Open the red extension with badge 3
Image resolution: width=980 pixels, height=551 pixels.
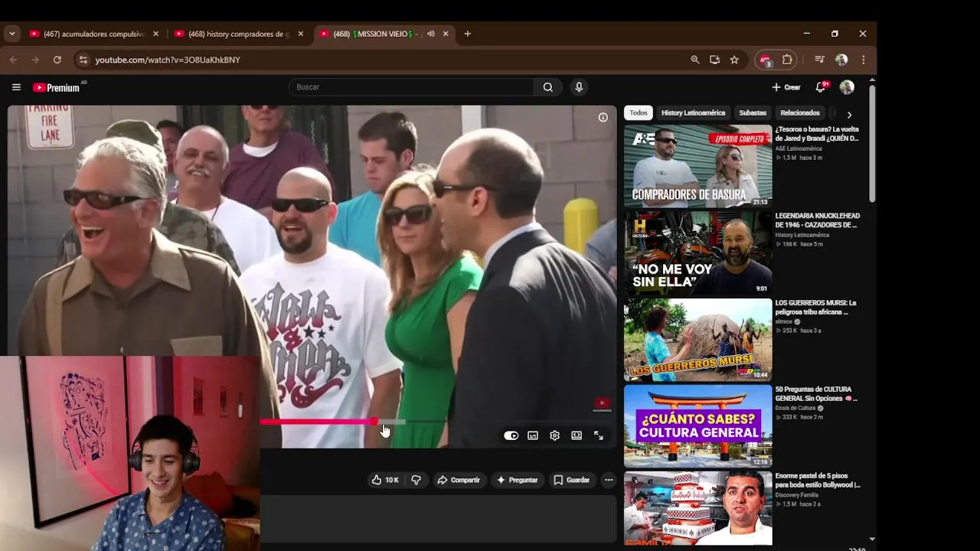click(x=765, y=60)
